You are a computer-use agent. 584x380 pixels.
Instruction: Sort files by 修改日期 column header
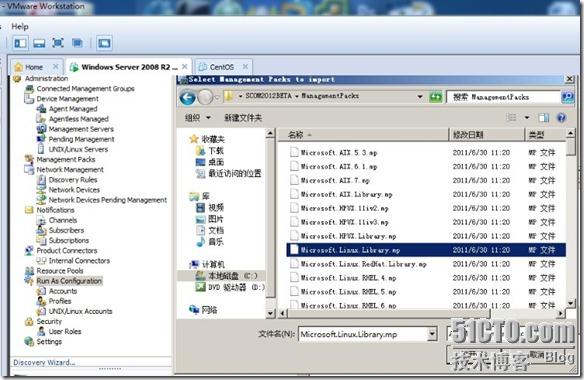click(x=486, y=135)
